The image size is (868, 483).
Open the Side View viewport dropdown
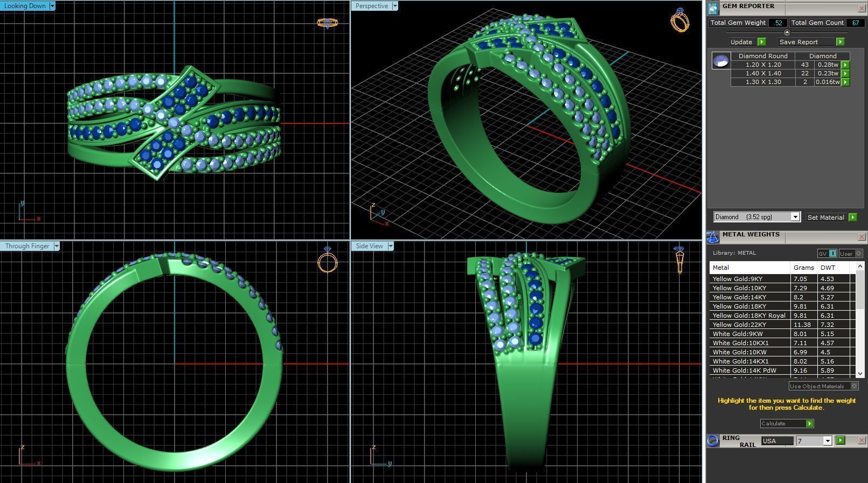(x=391, y=246)
